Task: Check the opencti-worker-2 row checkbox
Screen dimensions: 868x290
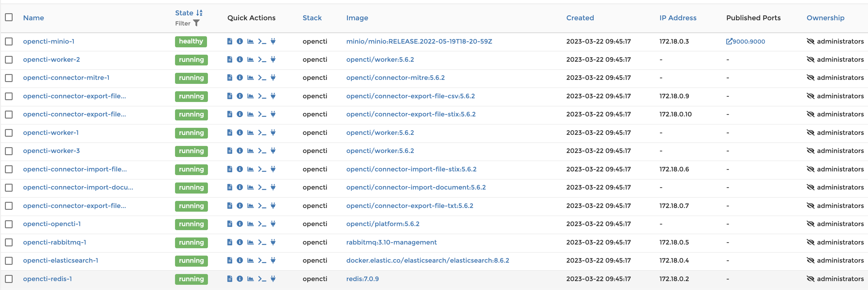Action: tap(9, 60)
